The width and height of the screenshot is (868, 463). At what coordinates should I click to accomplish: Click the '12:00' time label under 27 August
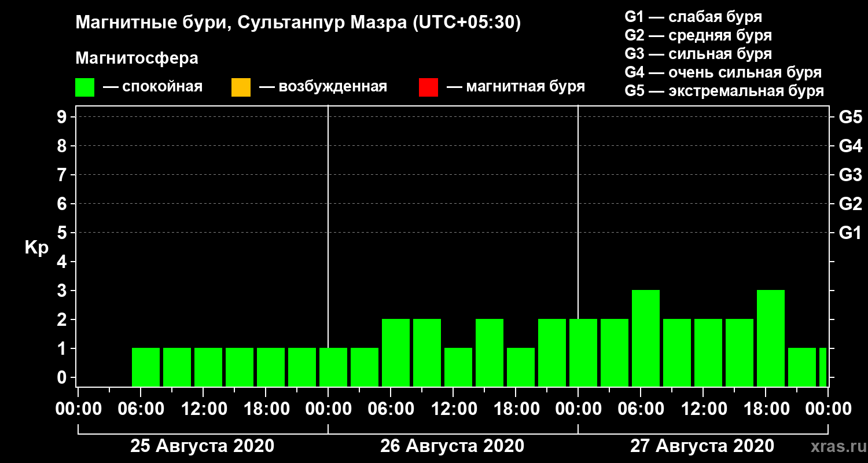click(703, 409)
